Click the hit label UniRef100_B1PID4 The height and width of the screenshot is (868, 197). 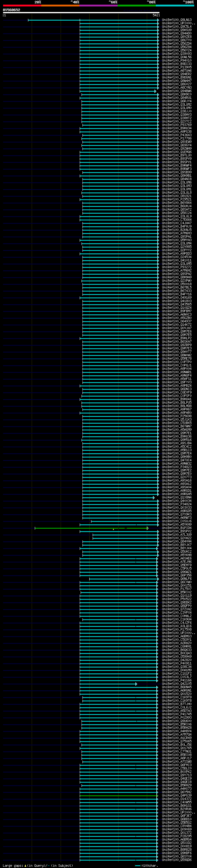click(177, 528)
